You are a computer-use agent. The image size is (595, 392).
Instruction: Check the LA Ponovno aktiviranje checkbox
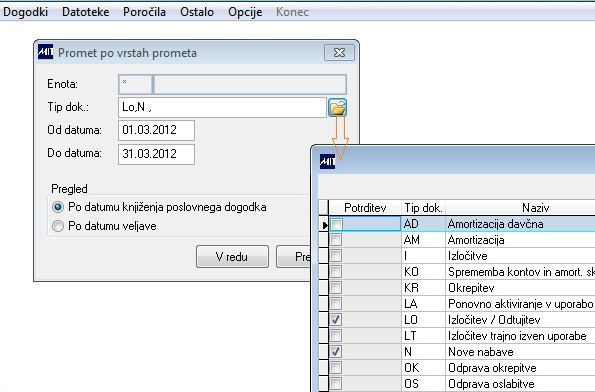tap(336, 304)
